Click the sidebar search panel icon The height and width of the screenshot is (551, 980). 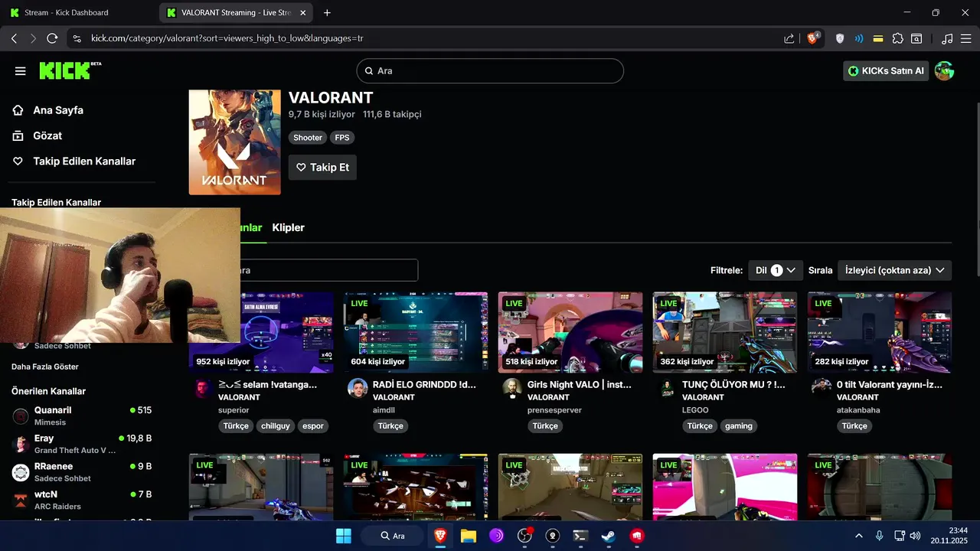point(918,38)
